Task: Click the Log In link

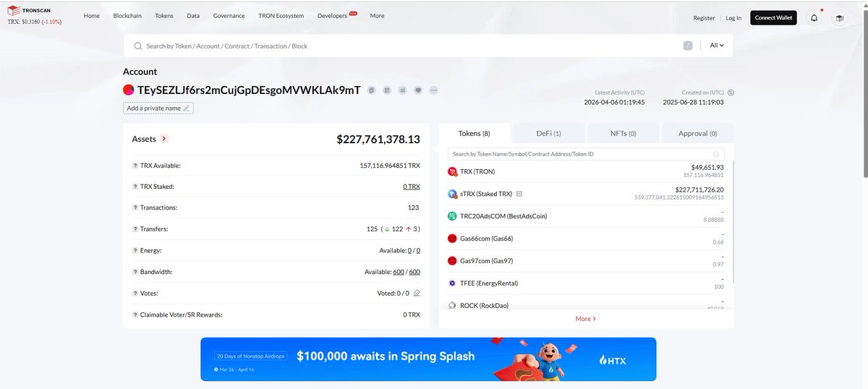Action: tap(733, 18)
